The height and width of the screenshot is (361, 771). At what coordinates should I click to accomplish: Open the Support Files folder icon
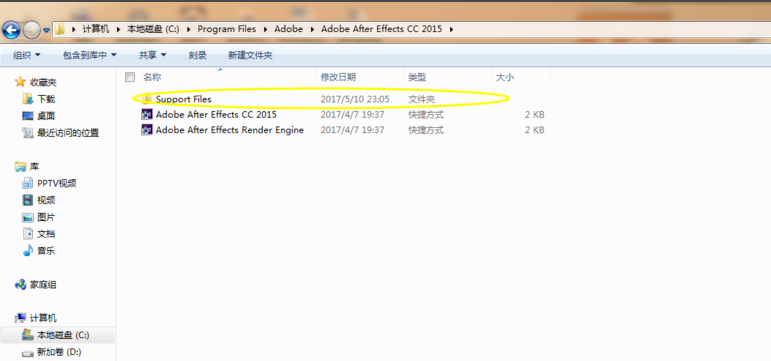pos(147,99)
